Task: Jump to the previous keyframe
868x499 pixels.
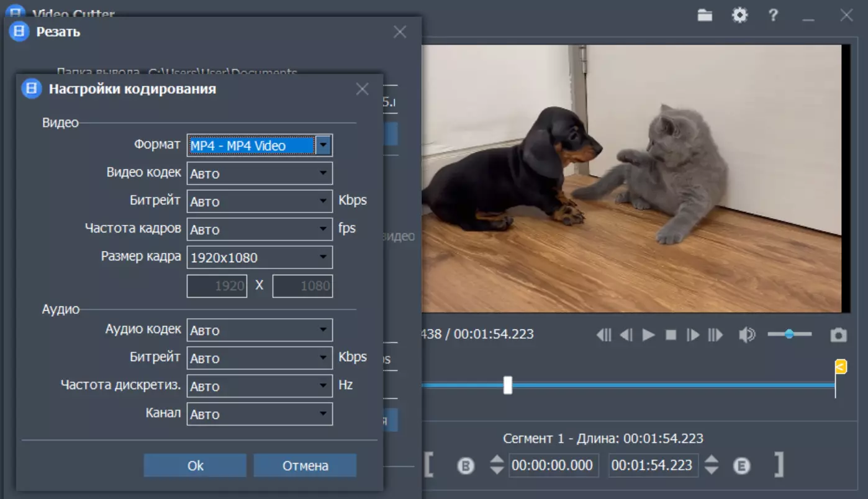Action: pyautogui.click(x=604, y=335)
